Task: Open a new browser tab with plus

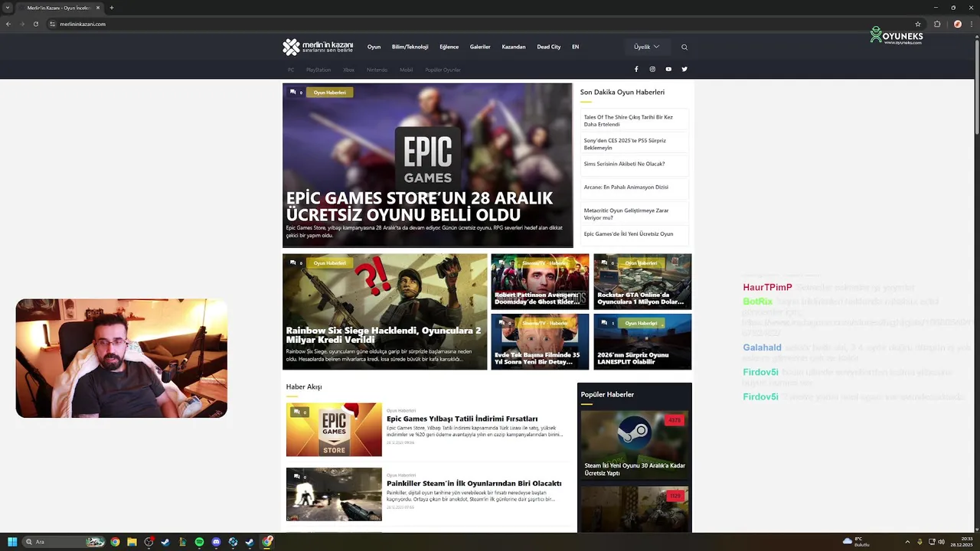Action: [112, 8]
